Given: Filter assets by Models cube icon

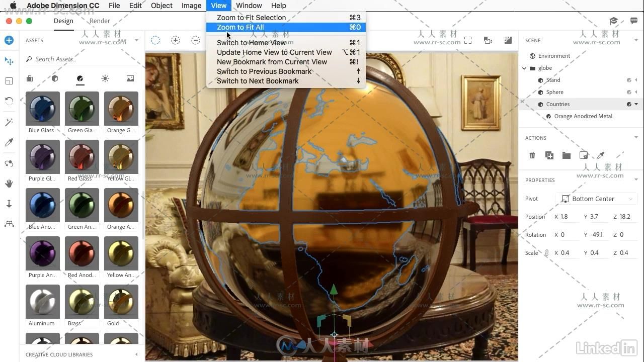Looking at the screenshot, I should coord(55,78).
